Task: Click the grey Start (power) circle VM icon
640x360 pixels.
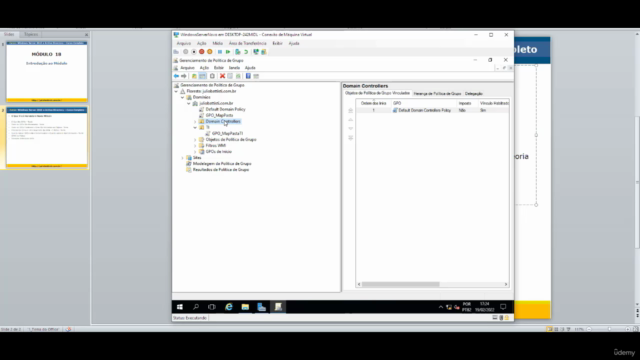Action: pos(185,52)
